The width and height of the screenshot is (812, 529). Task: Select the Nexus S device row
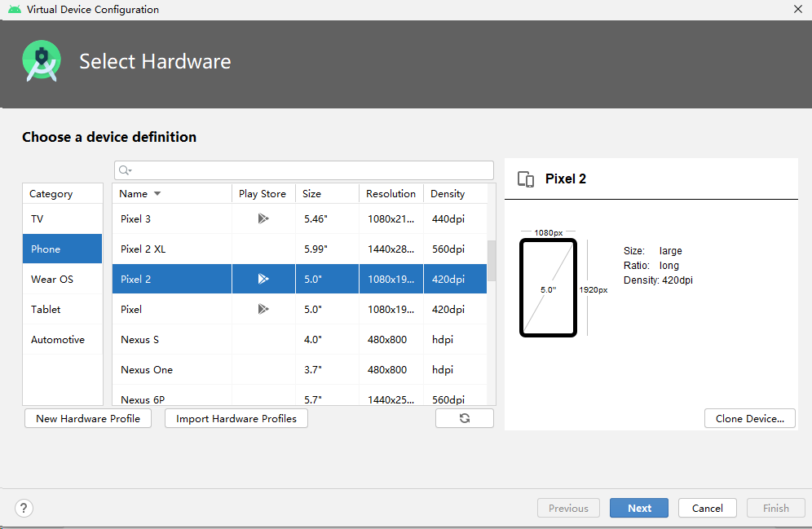[x=299, y=340]
